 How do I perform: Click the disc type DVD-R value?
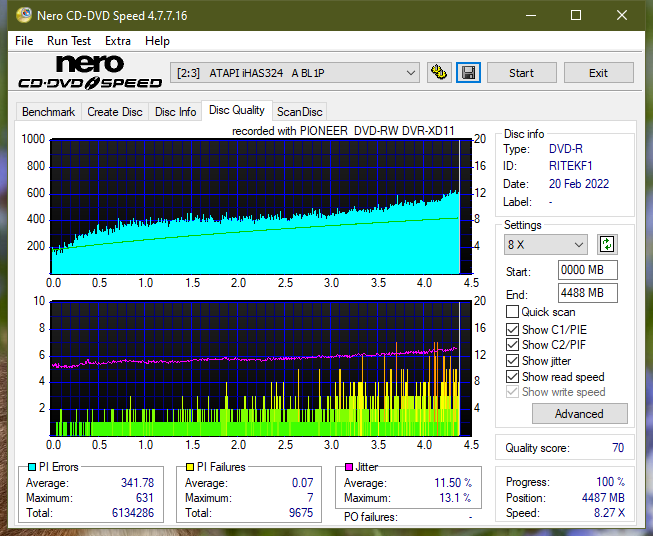(566, 149)
